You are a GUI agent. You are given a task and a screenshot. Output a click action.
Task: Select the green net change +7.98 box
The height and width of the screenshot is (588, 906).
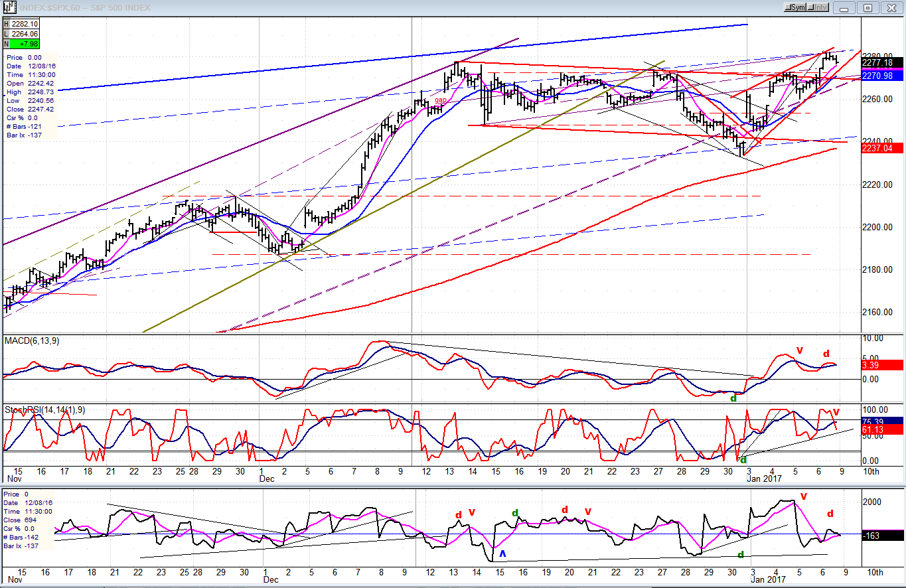tap(21, 44)
